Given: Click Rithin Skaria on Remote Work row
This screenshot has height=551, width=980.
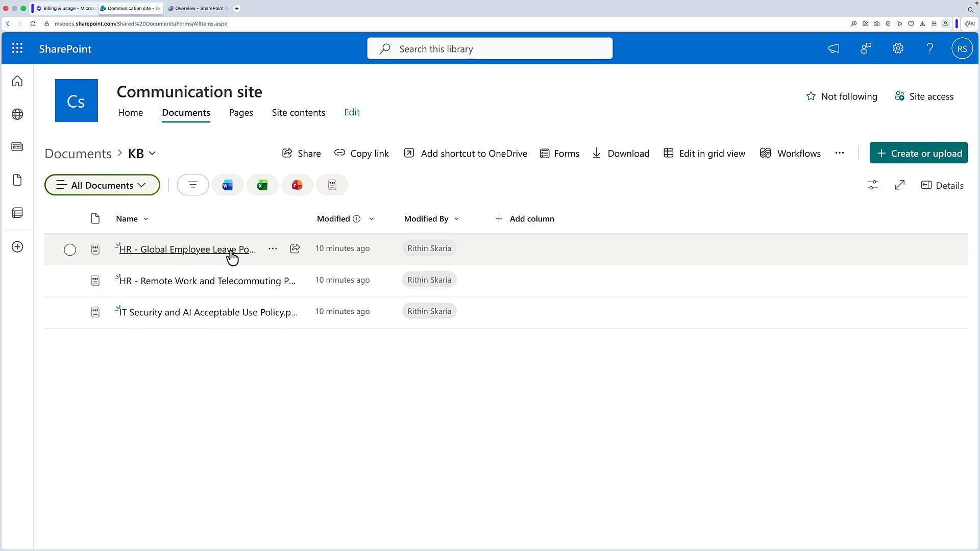Looking at the screenshot, I should [x=429, y=280].
